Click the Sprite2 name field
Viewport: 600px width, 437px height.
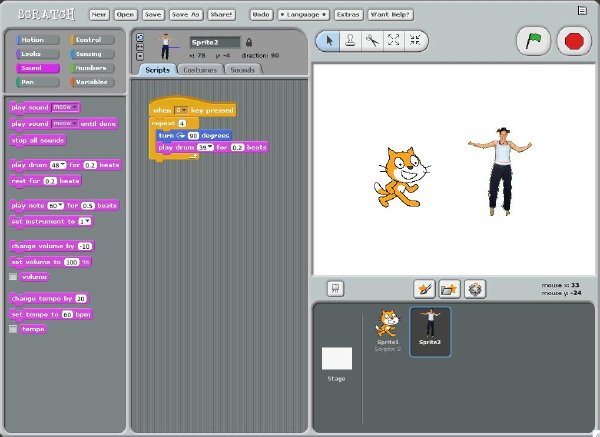[215, 42]
